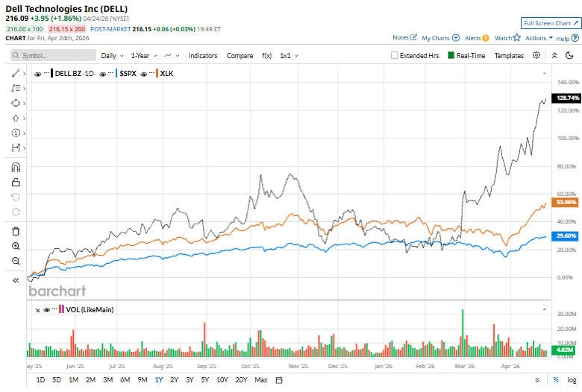Open 1-Year period dropdown

coord(144,56)
